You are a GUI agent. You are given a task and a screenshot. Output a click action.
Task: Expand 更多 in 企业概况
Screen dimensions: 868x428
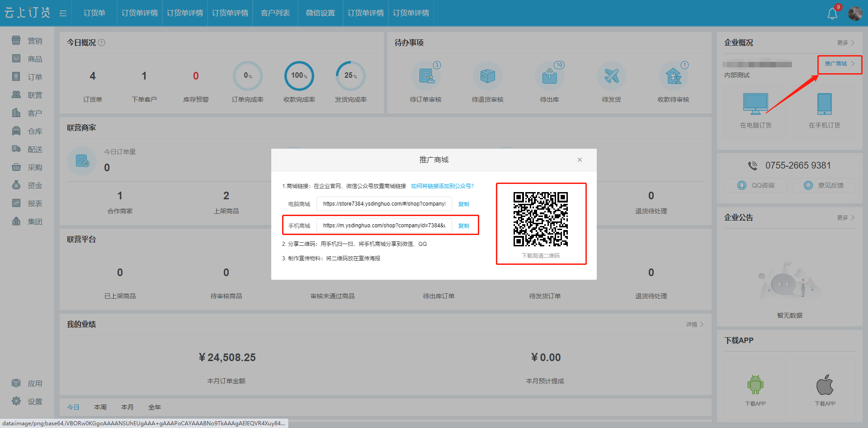[845, 42]
